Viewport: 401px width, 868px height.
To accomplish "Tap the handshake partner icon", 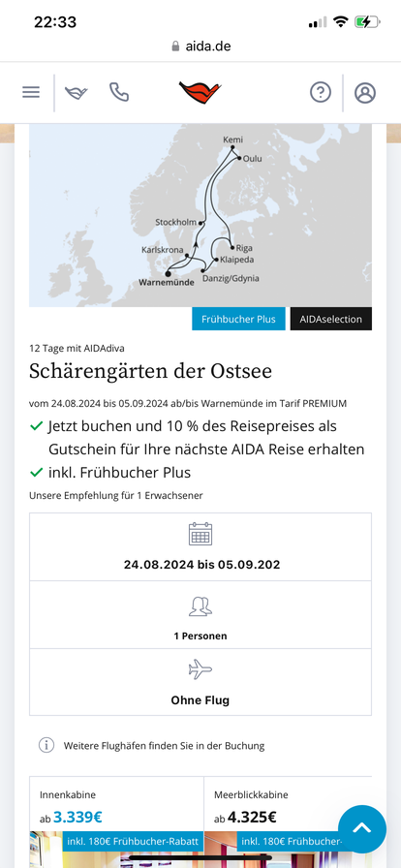I will coord(77,92).
